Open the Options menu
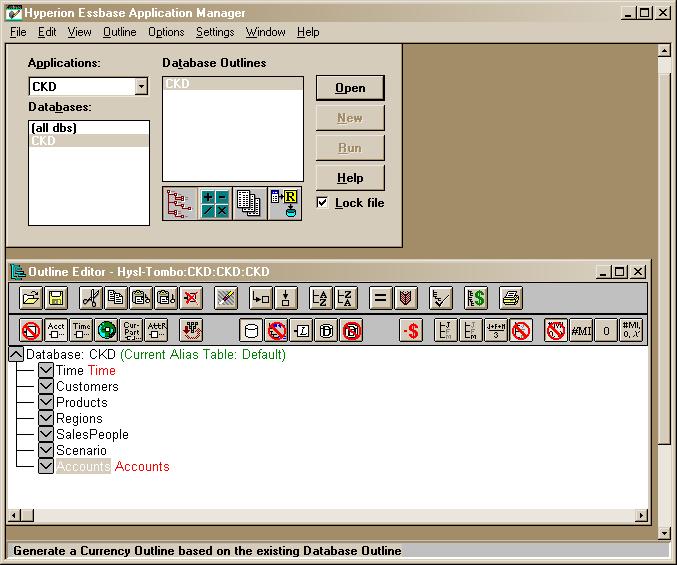The image size is (677, 565). [x=166, y=32]
